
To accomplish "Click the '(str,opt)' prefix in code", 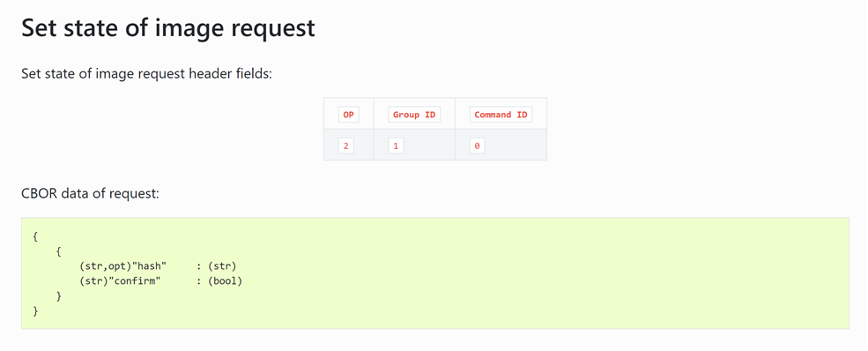I will pyautogui.click(x=105, y=266).
